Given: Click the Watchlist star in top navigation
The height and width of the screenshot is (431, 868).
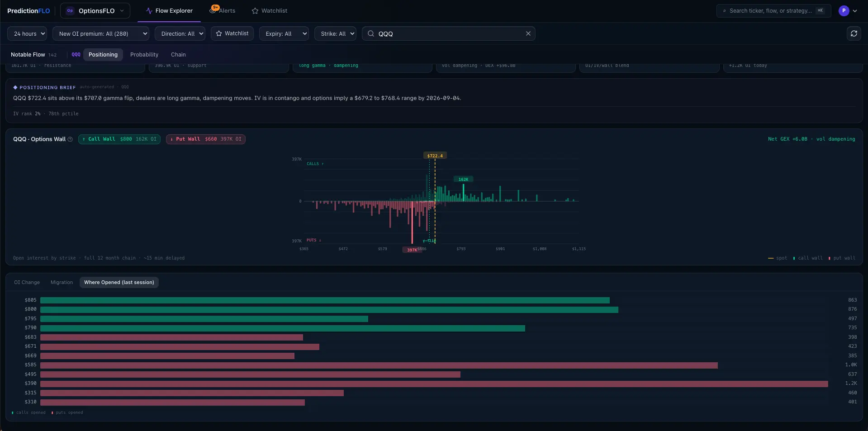Looking at the screenshot, I should [x=255, y=11].
